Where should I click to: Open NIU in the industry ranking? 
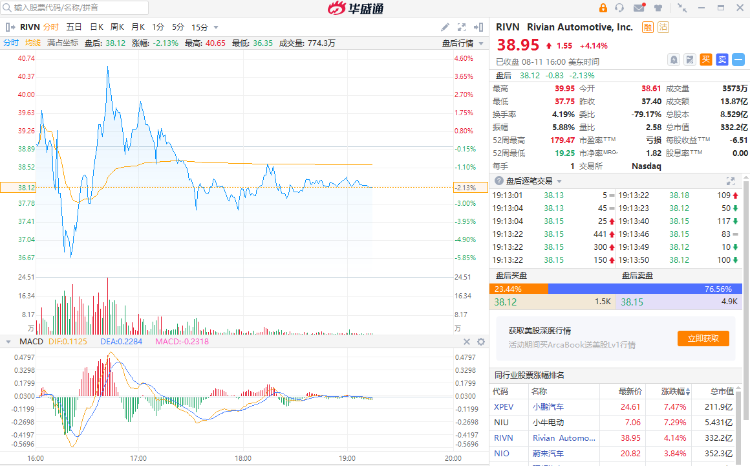coord(501,422)
